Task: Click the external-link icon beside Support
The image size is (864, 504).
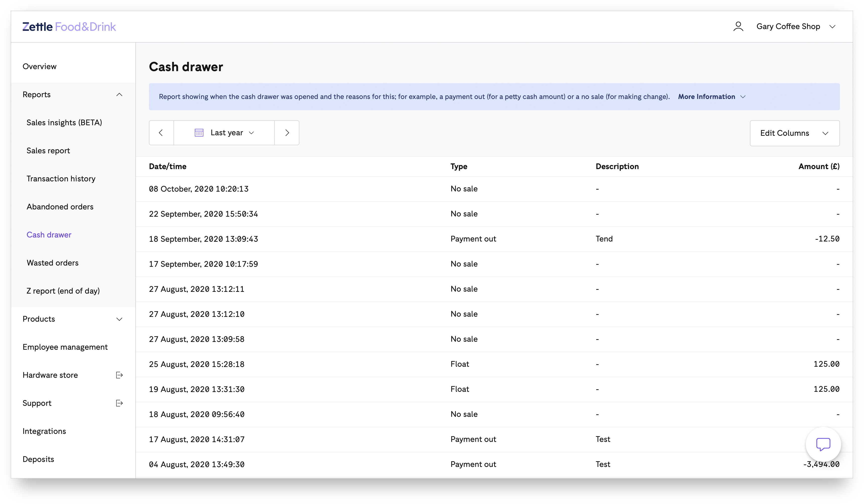Action: tap(119, 403)
